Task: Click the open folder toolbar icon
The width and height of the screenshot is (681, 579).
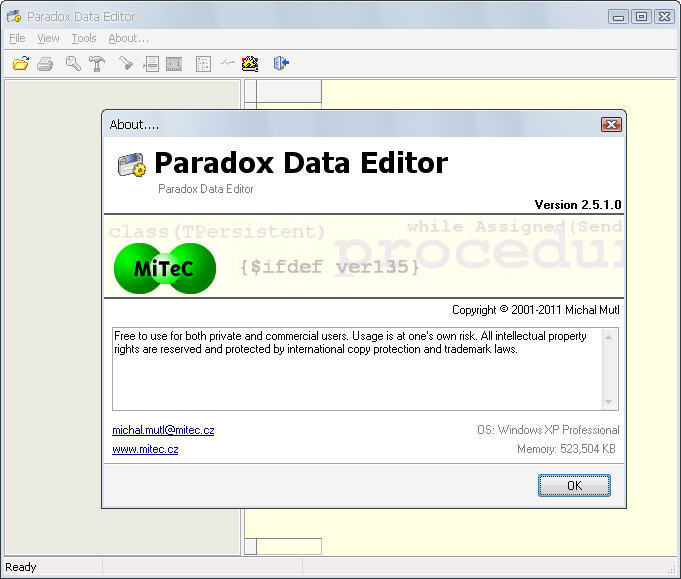Action: (20, 64)
